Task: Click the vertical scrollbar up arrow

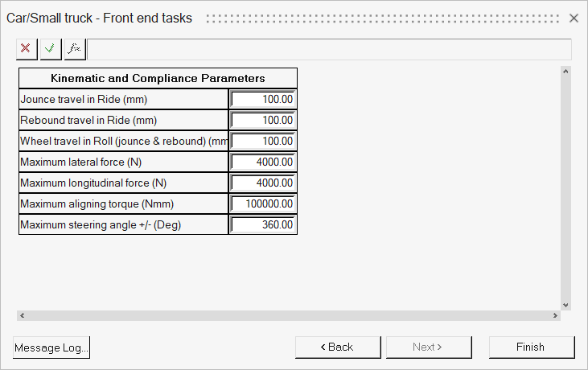Action: coord(565,72)
